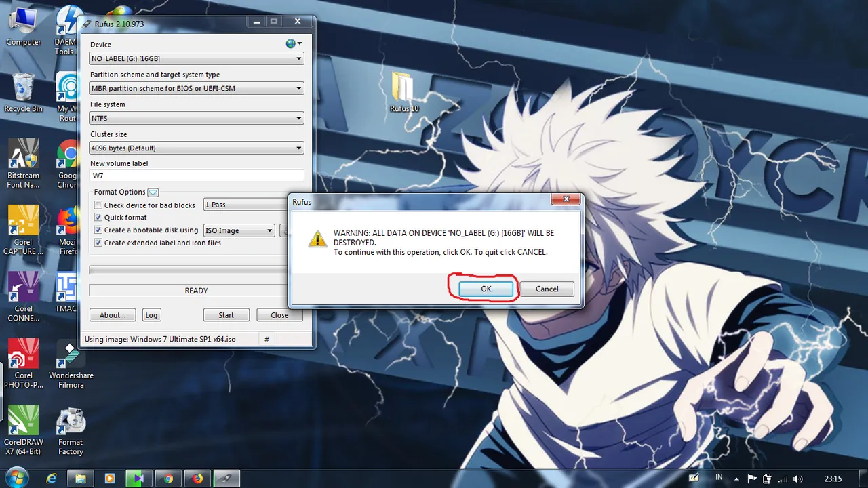Select DAEMON Tools desktop shortcut

66,30
